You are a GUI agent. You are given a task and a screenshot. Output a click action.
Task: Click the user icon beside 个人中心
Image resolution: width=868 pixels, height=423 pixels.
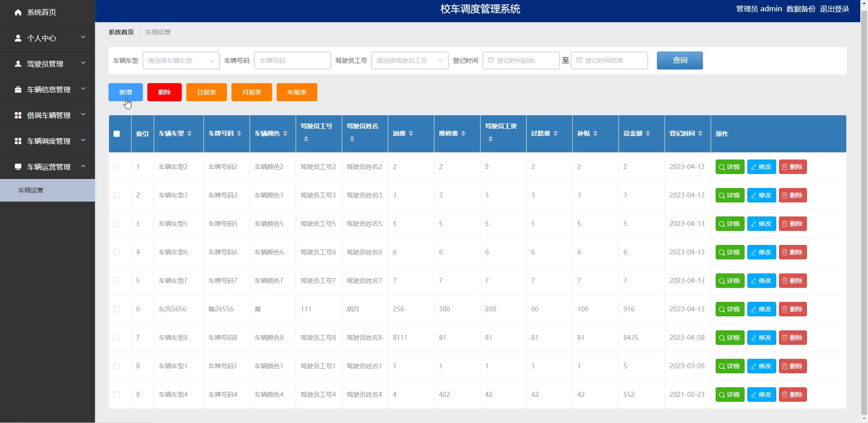coord(18,38)
